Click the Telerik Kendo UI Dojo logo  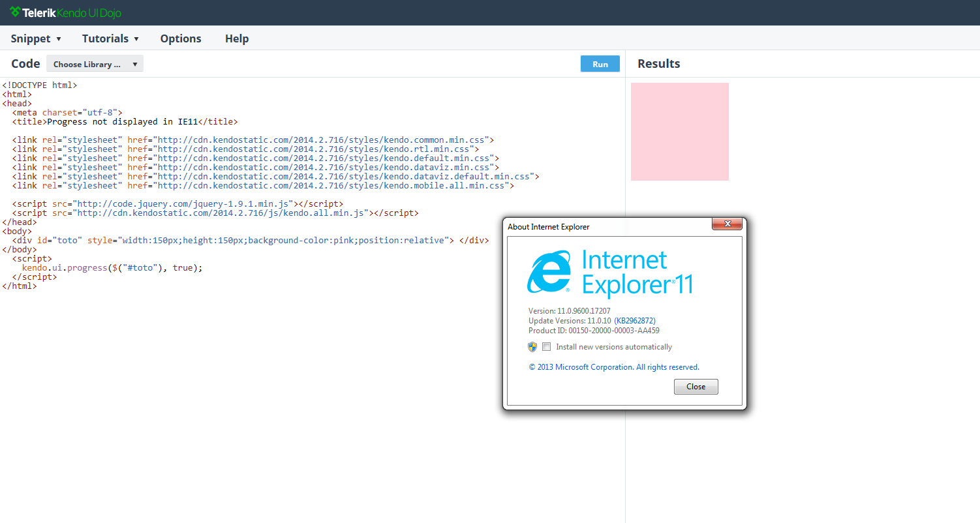tap(65, 12)
